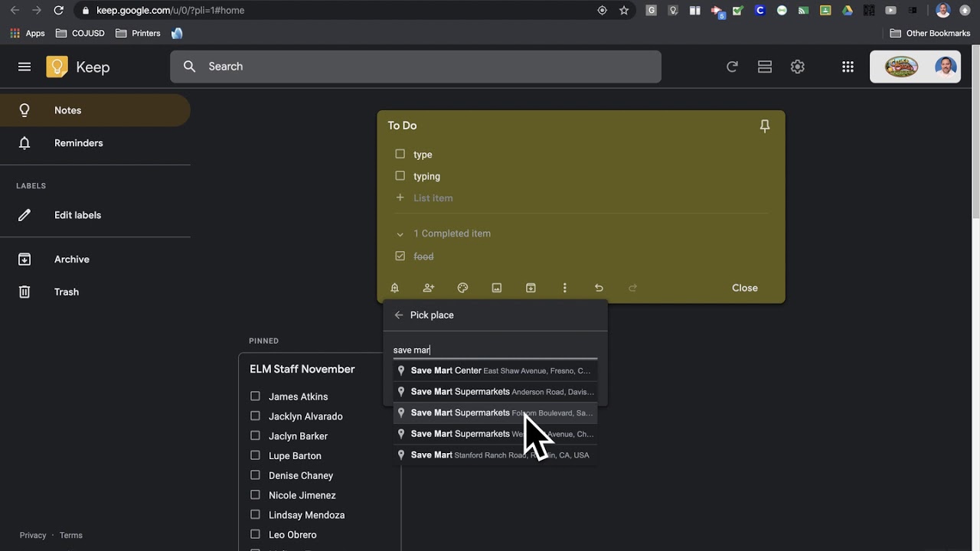The image size is (980, 551).
Task: Click the 'type' list item text
Action: point(423,155)
